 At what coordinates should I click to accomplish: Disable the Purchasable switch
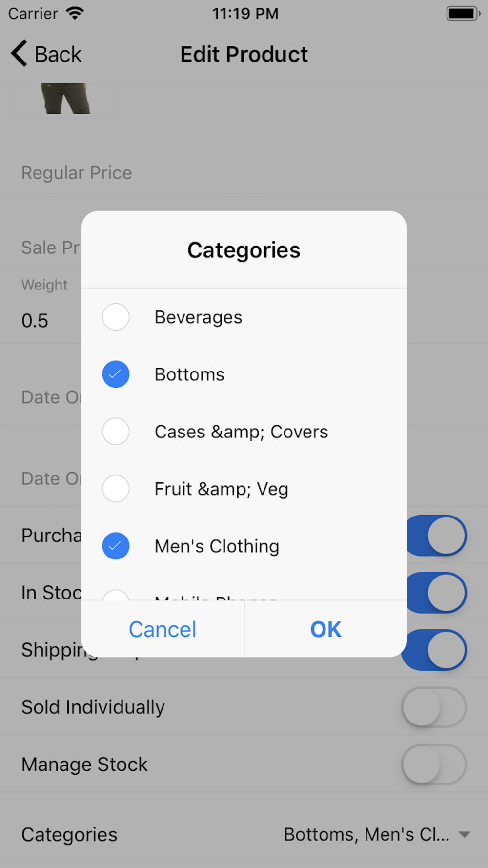[436, 536]
